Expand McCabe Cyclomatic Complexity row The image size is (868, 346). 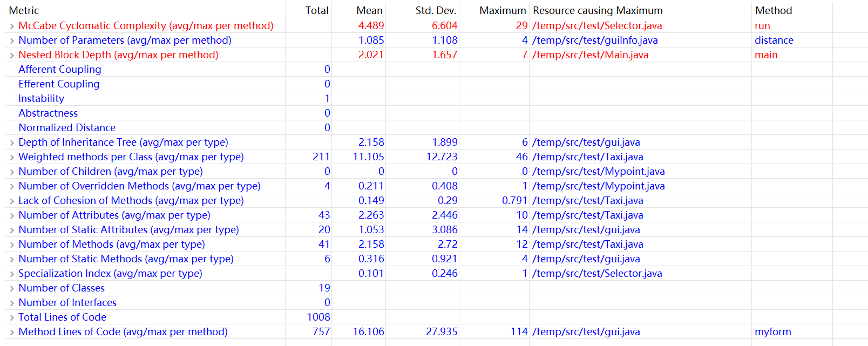click(12, 26)
